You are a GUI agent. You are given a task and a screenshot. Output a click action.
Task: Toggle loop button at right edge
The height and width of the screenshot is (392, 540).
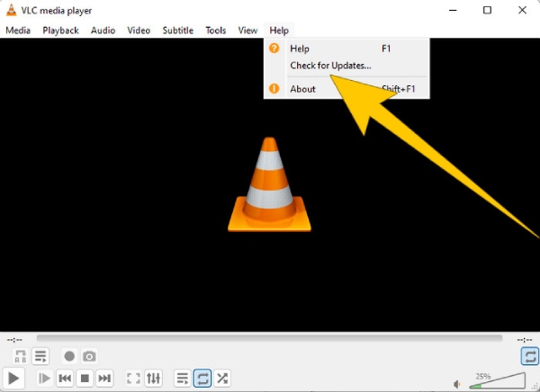coord(530,356)
